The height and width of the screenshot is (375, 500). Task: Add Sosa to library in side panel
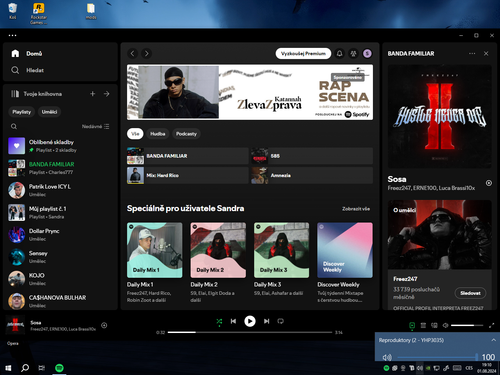(489, 183)
